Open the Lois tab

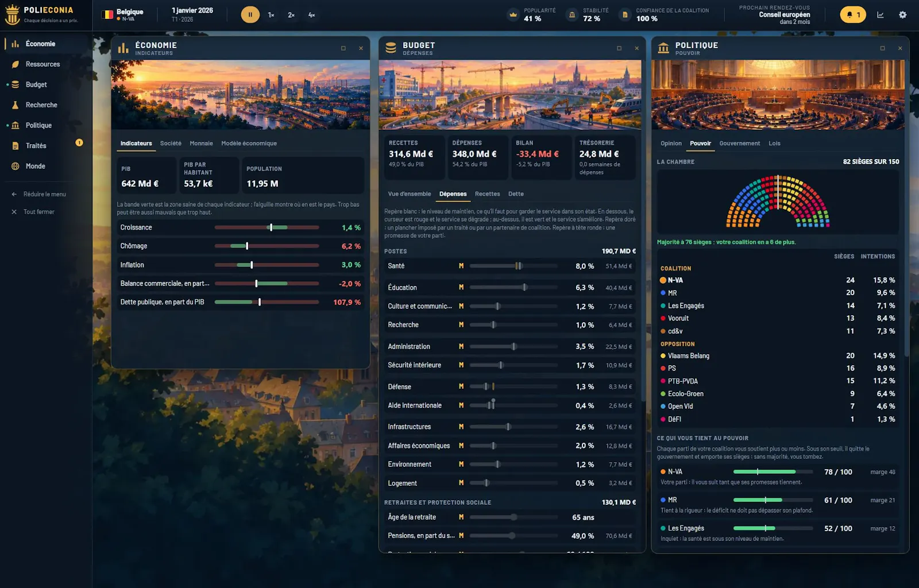coord(774,144)
